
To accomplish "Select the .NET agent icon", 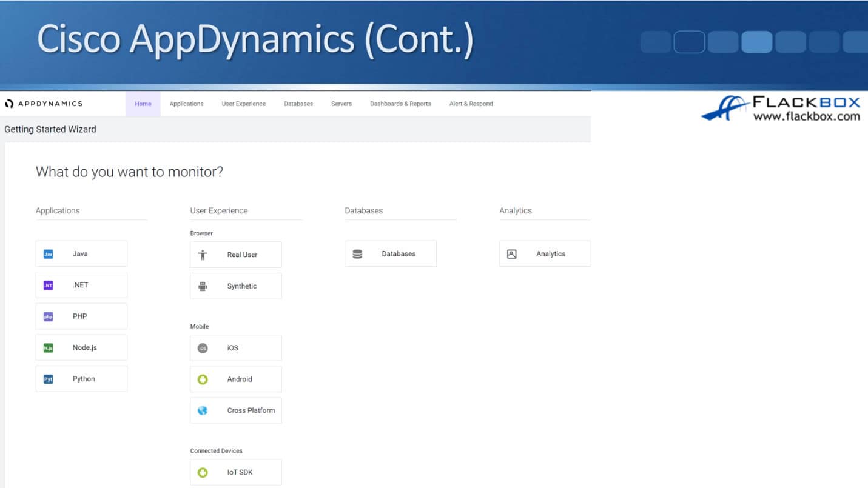I will [49, 285].
